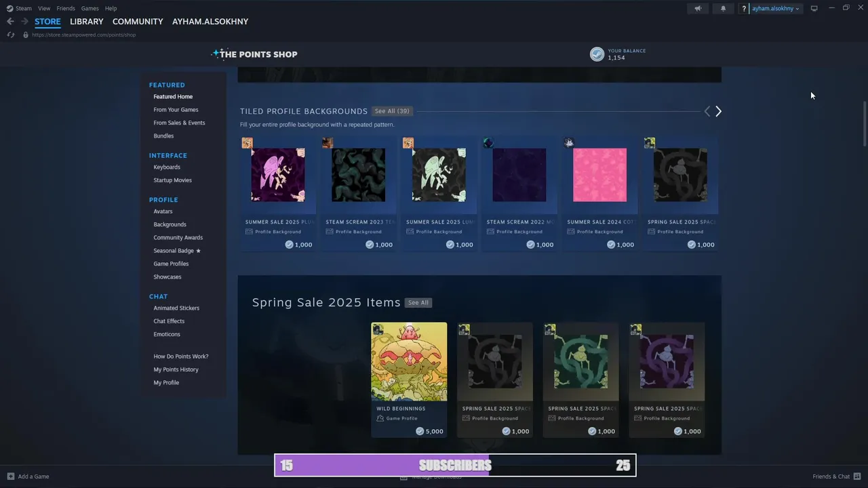Select the green Spring Sale 2025 Space background

(x=580, y=361)
